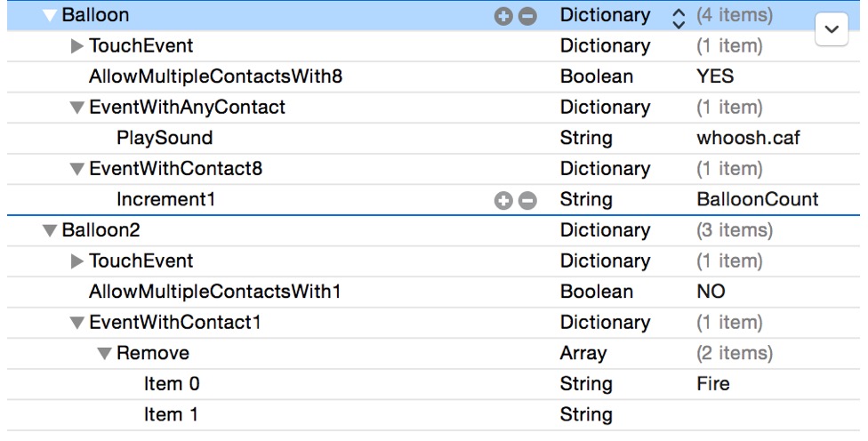
Task: Click the plus icon on Balloon row
Action: point(504,16)
